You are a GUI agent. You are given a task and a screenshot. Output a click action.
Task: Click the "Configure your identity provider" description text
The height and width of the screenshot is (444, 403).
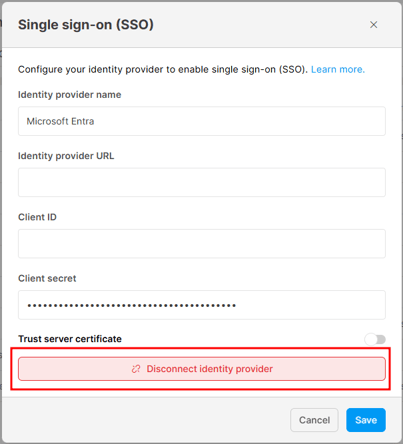coord(163,69)
